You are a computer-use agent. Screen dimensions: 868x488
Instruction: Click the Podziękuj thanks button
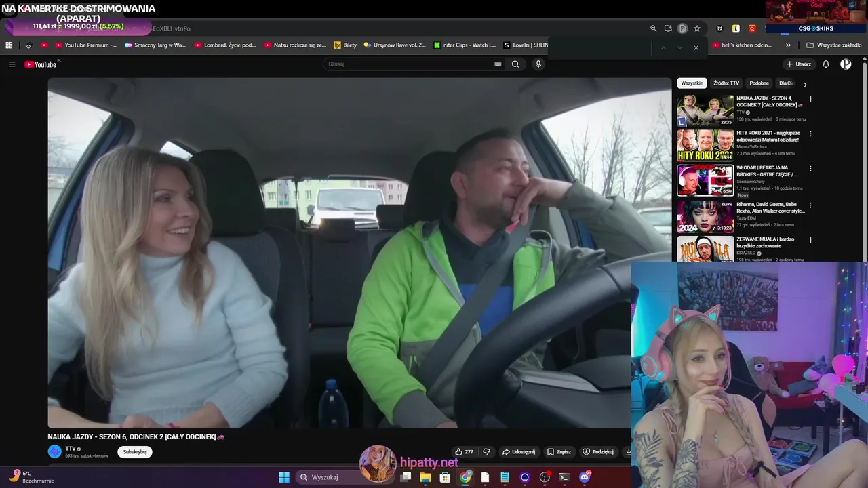598,452
